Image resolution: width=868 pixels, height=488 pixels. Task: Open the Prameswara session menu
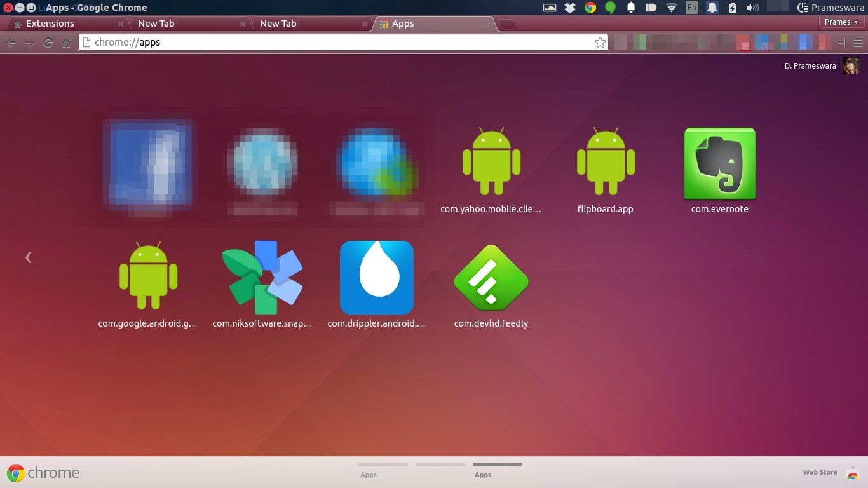coord(831,8)
